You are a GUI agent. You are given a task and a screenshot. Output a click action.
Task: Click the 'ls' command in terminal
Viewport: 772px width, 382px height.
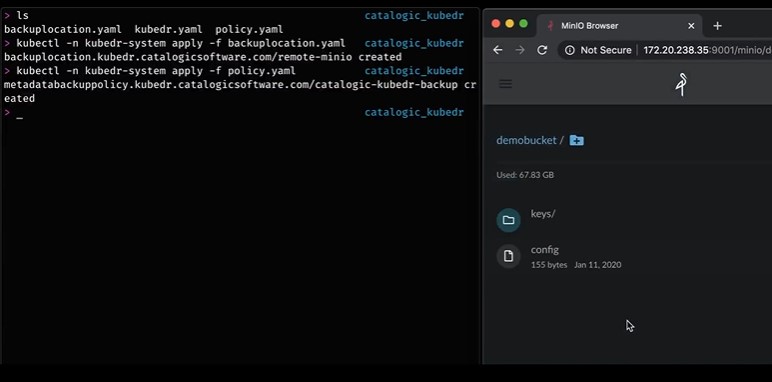[x=22, y=16]
